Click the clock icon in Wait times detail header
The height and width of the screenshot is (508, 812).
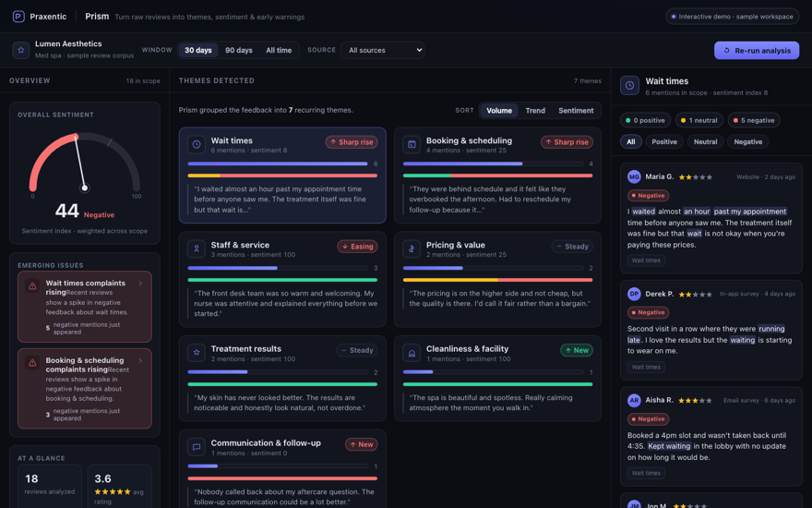point(629,86)
